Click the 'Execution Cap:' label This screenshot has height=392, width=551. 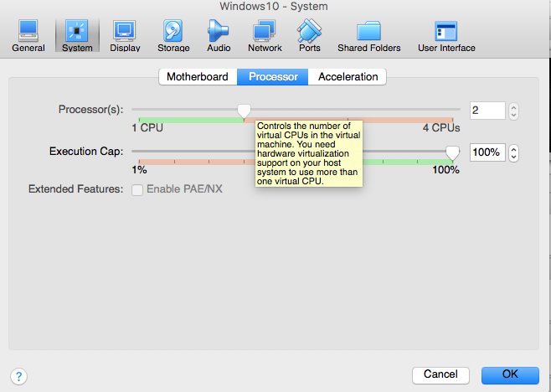[x=86, y=152]
